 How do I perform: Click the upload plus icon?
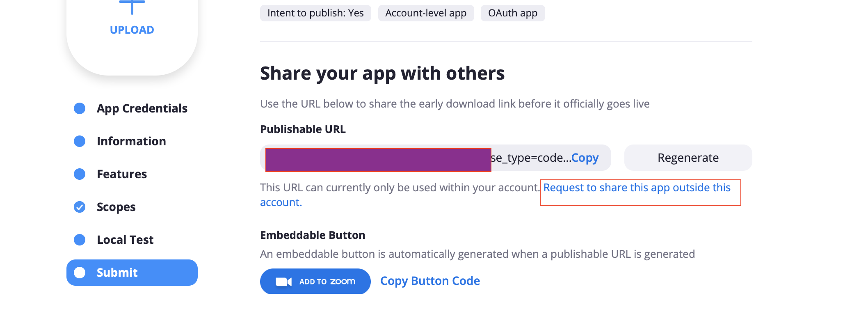point(132,6)
